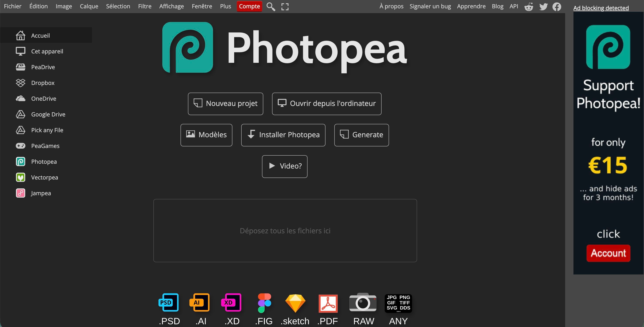
Task: Open the search magnifier icon
Action: click(271, 7)
